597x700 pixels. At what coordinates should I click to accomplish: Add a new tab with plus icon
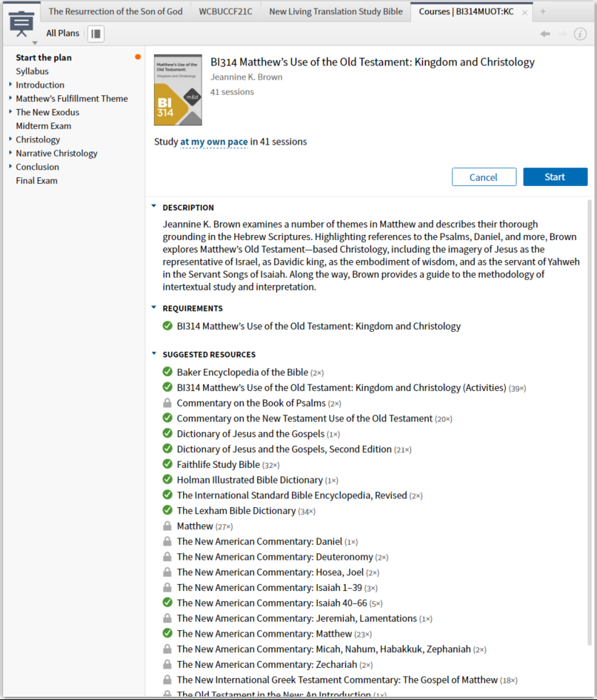(543, 11)
